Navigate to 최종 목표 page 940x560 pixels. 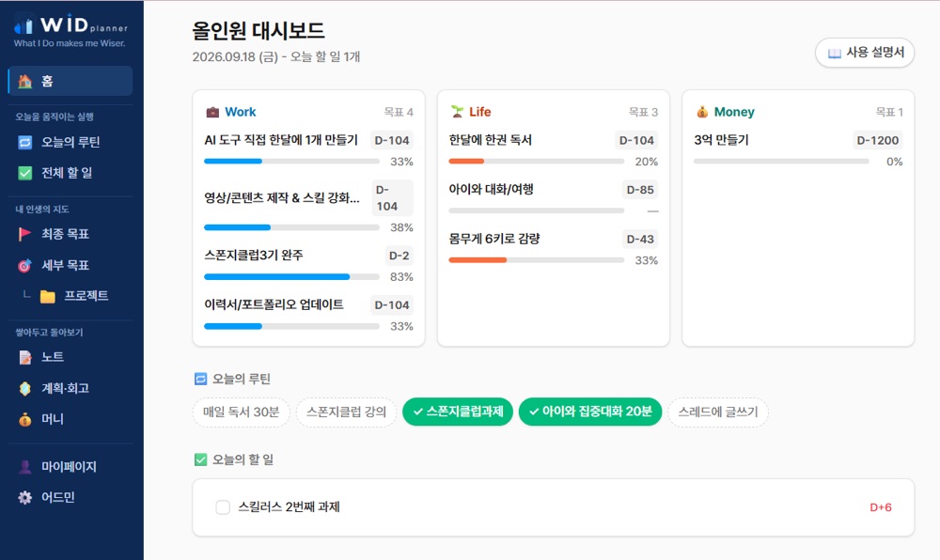[x=70, y=234]
